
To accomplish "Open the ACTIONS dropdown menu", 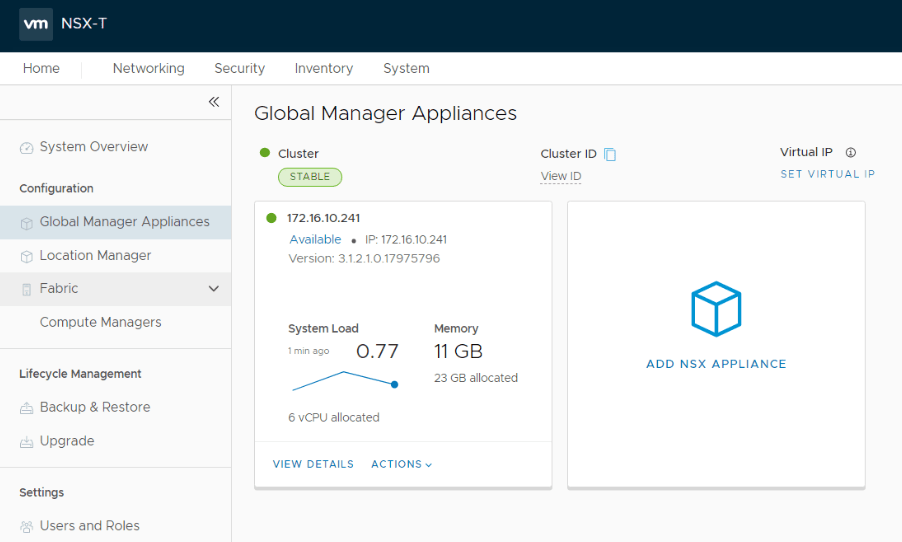I will [401, 464].
